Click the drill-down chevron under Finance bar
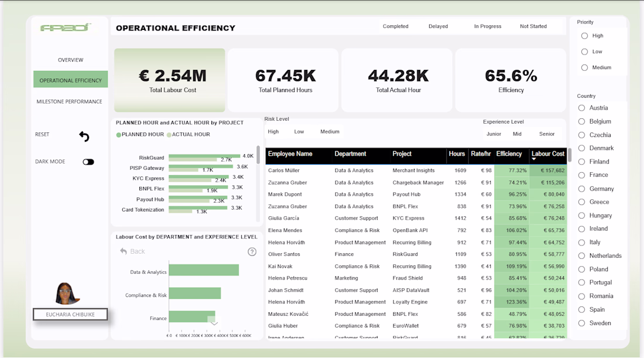The height and width of the screenshot is (358, 644). click(214, 323)
